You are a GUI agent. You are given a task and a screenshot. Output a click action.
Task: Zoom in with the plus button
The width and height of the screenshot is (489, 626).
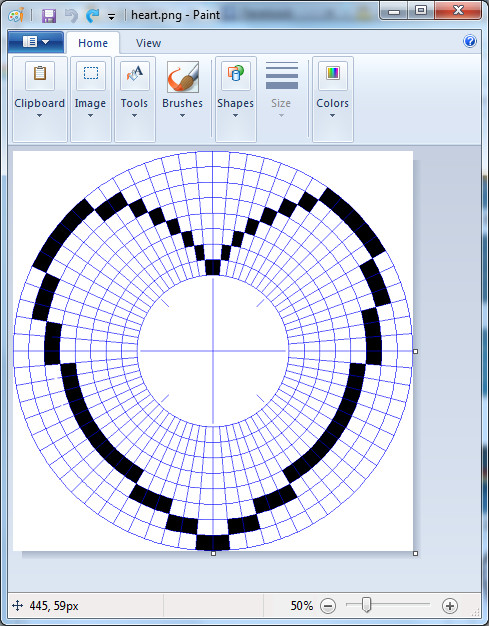point(449,606)
